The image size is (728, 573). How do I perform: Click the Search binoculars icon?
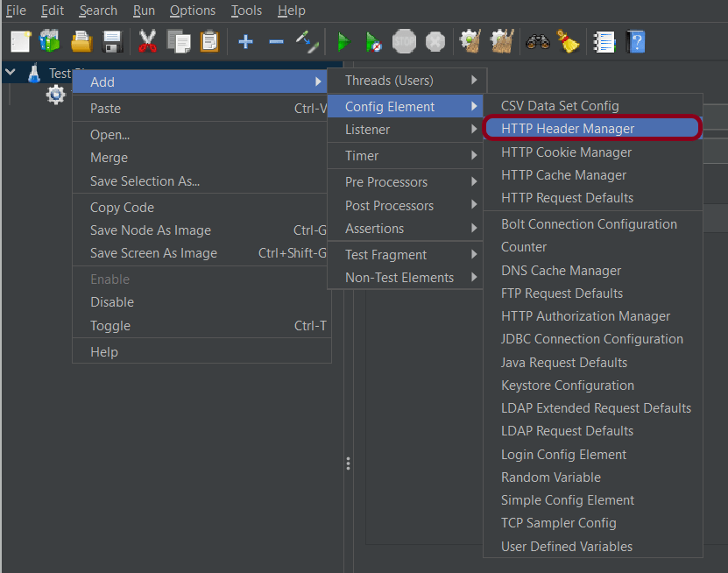click(x=537, y=41)
